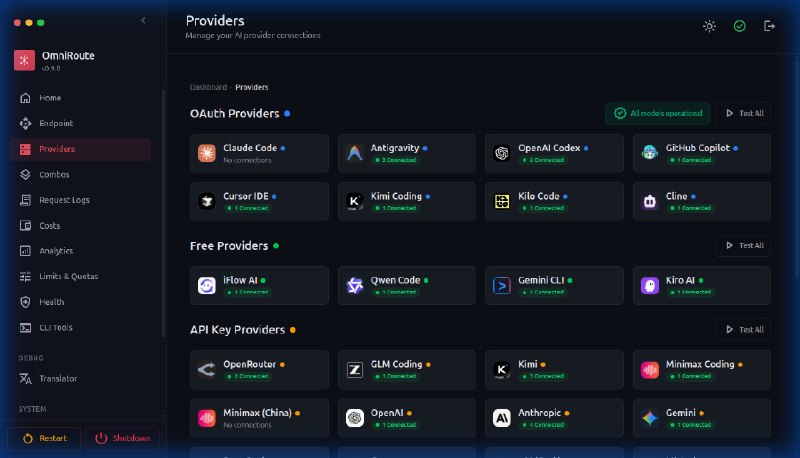Image resolution: width=800 pixels, height=458 pixels.
Task: Click the iFlow AI provider icon
Action: point(207,286)
